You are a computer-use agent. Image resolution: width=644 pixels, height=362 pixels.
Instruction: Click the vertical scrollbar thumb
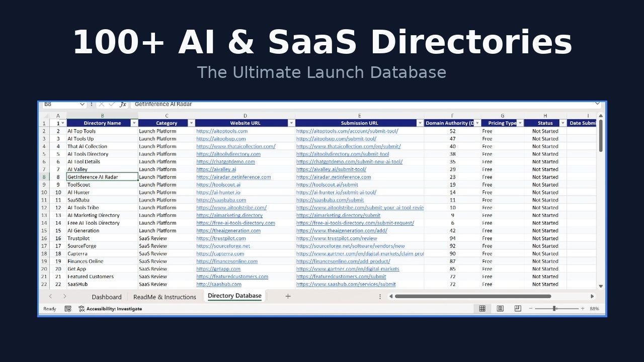point(600,135)
